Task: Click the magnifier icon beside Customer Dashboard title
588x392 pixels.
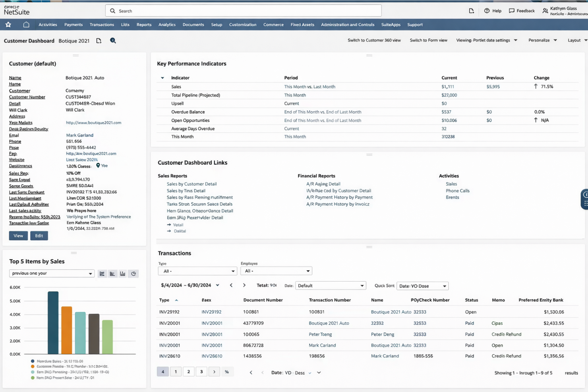Action: click(113, 40)
